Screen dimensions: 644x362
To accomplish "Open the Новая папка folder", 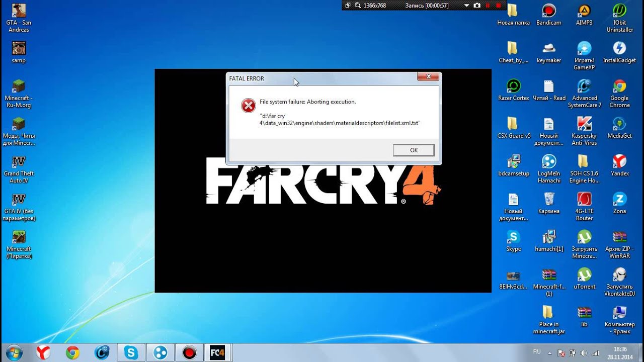I will coord(513,15).
